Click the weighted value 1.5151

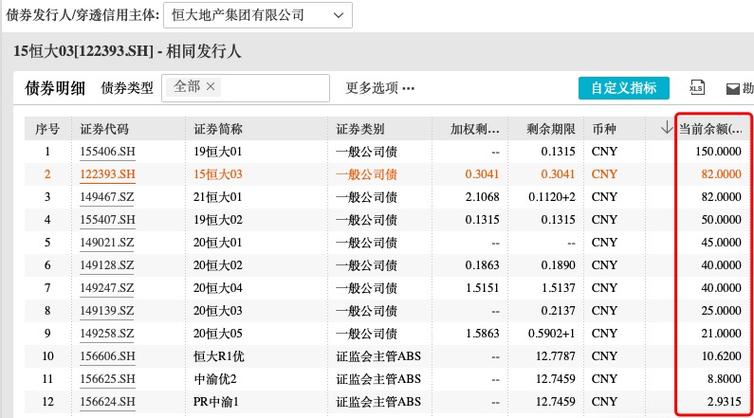tap(482, 288)
